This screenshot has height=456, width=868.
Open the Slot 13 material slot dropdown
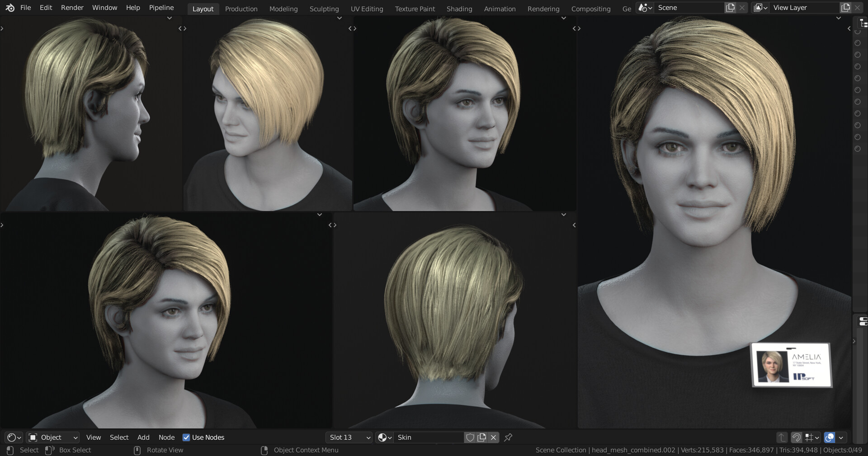(x=349, y=437)
